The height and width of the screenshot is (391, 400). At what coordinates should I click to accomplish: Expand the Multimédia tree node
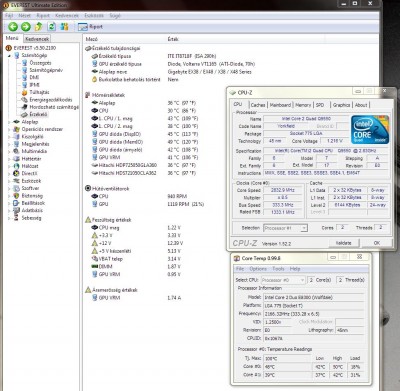pyautogui.click(x=9, y=151)
